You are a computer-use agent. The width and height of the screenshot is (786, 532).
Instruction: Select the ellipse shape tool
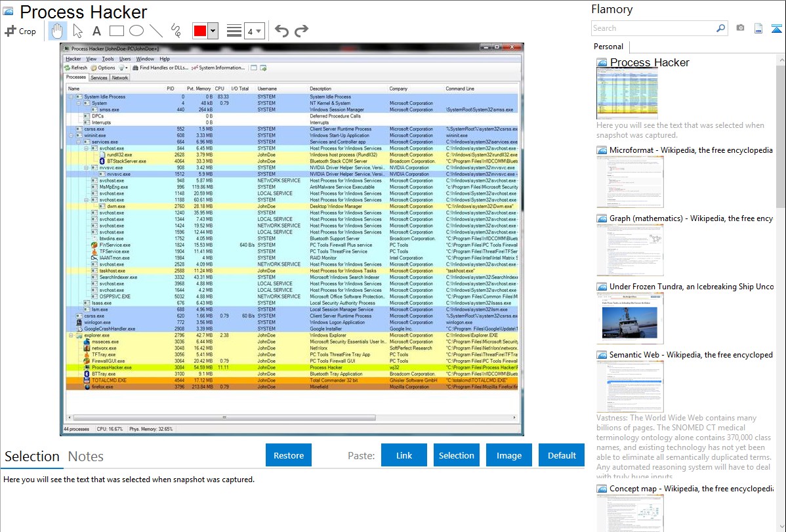click(136, 31)
